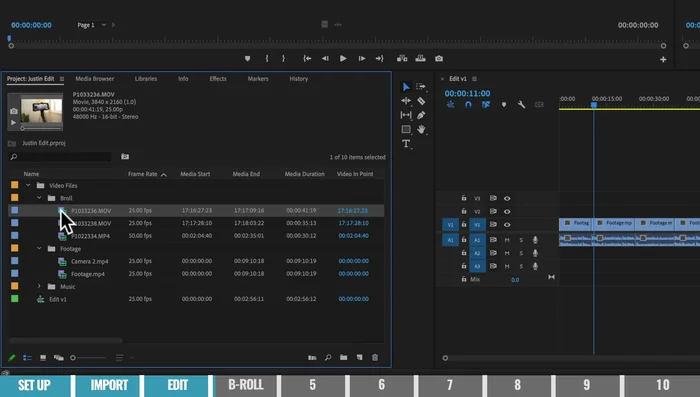Collapse the Footage bin
This screenshot has height=397, width=700.
click(x=39, y=248)
